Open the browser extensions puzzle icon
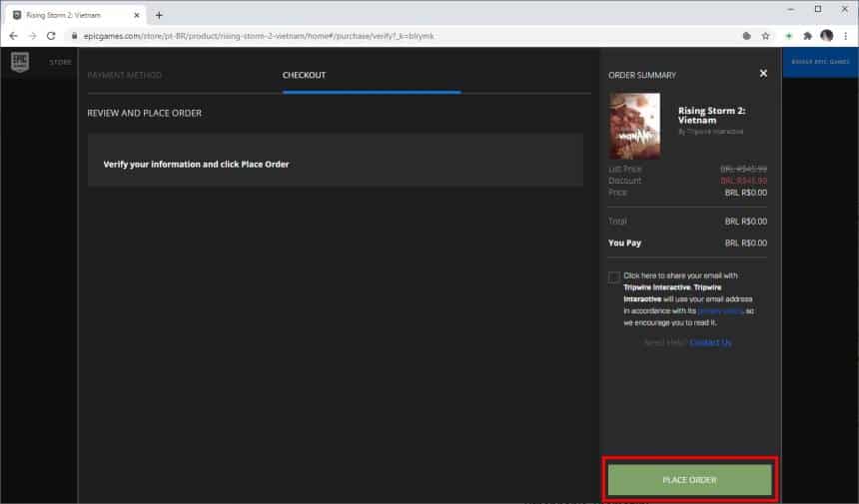The height and width of the screenshot is (504, 859). [x=807, y=36]
